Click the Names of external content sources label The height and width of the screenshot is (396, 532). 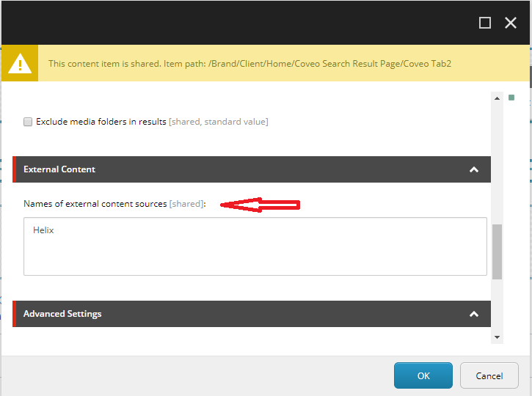point(95,204)
